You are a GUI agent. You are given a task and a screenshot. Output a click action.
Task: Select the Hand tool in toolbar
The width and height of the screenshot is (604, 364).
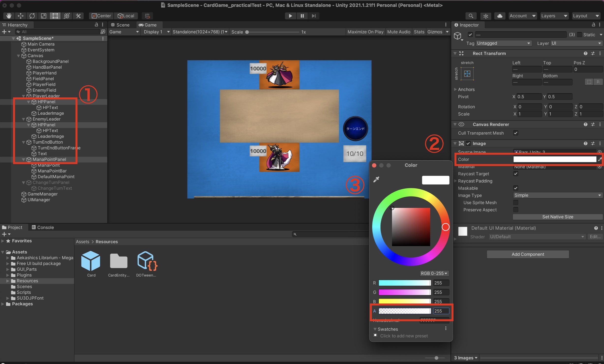click(x=9, y=16)
